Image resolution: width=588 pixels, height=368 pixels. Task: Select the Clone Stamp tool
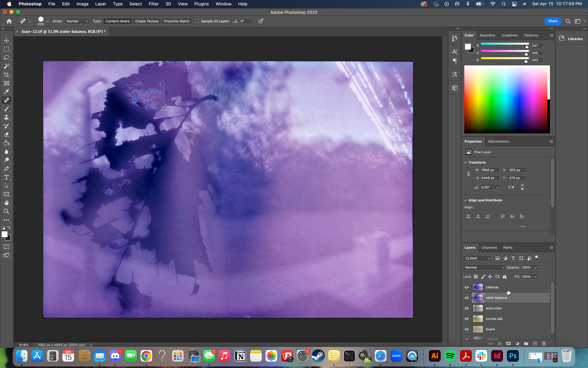click(6, 117)
